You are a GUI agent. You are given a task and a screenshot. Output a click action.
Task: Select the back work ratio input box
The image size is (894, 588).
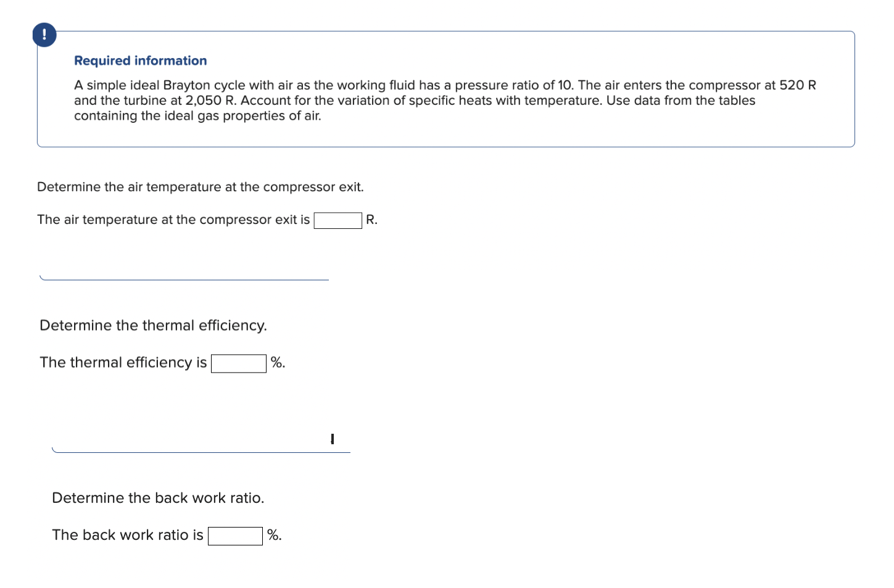(x=235, y=536)
